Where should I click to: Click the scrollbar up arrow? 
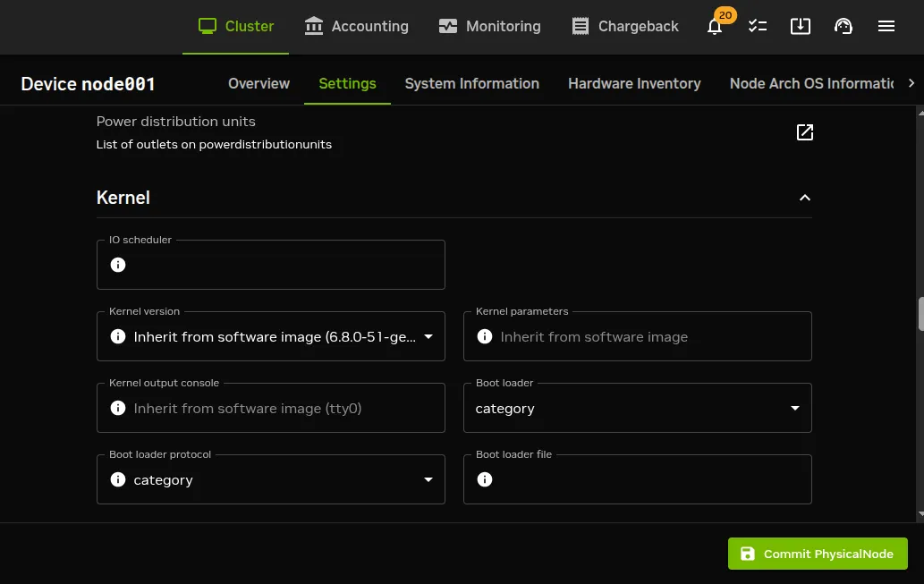click(920, 113)
